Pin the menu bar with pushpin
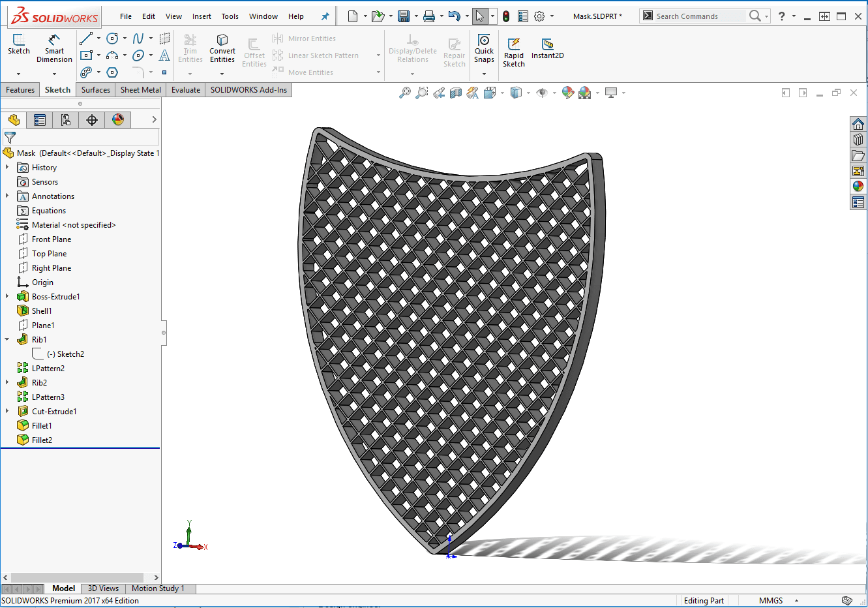 click(325, 16)
